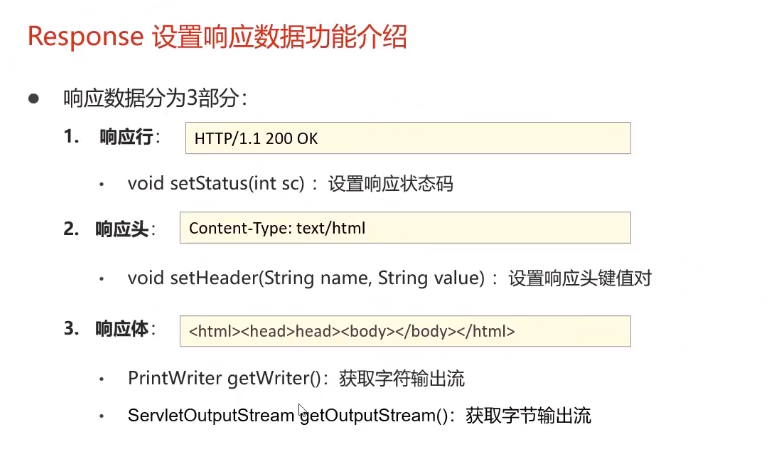Click the "ServletOutputStream" text
Viewport: 776px width, 449px height.
click(210, 414)
